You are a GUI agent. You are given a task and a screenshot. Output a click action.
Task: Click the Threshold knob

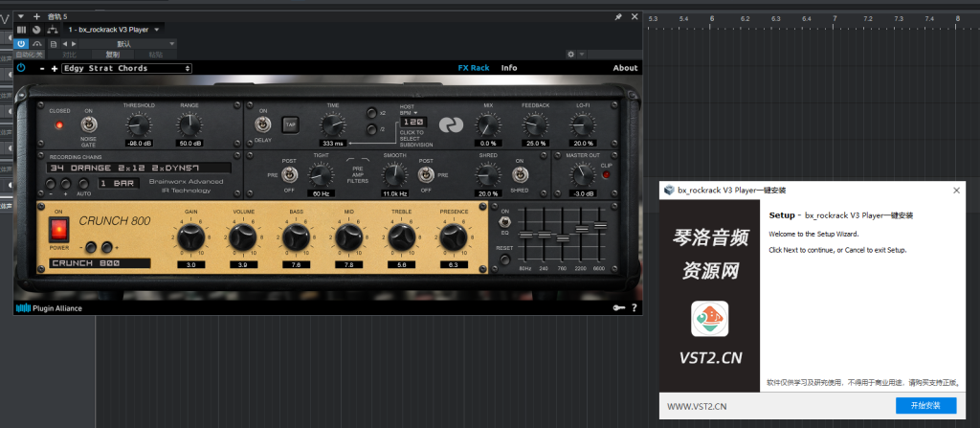(x=139, y=125)
